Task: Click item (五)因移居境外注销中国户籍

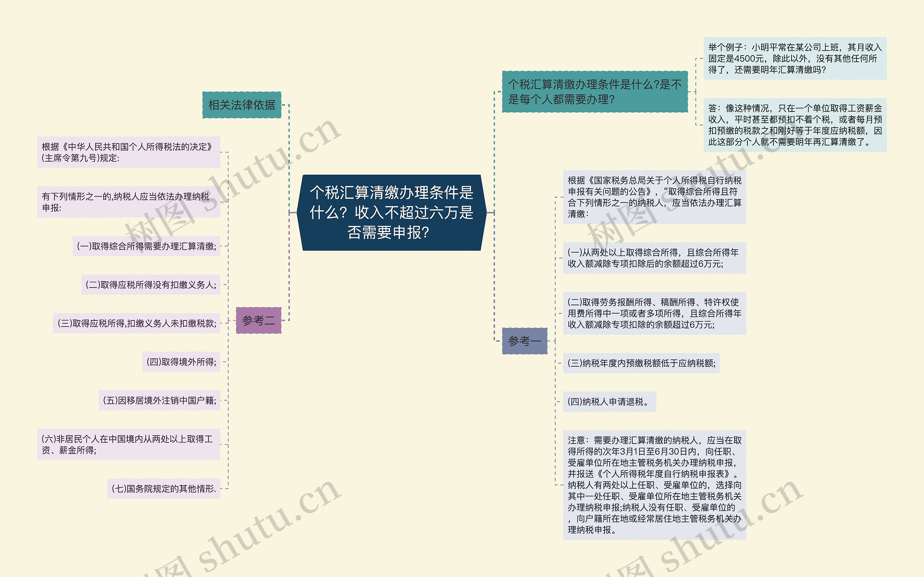Action: pyautogui.click(x=160, y=400)
